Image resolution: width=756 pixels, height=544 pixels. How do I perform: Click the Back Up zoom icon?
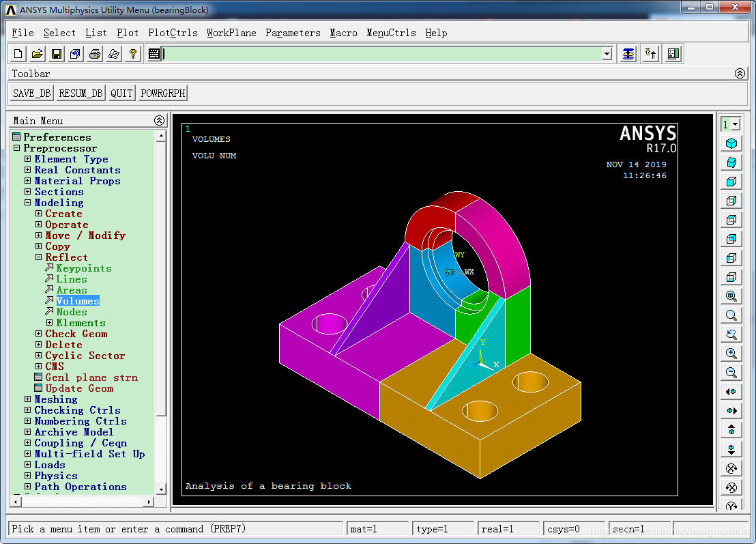click(731, 334)
